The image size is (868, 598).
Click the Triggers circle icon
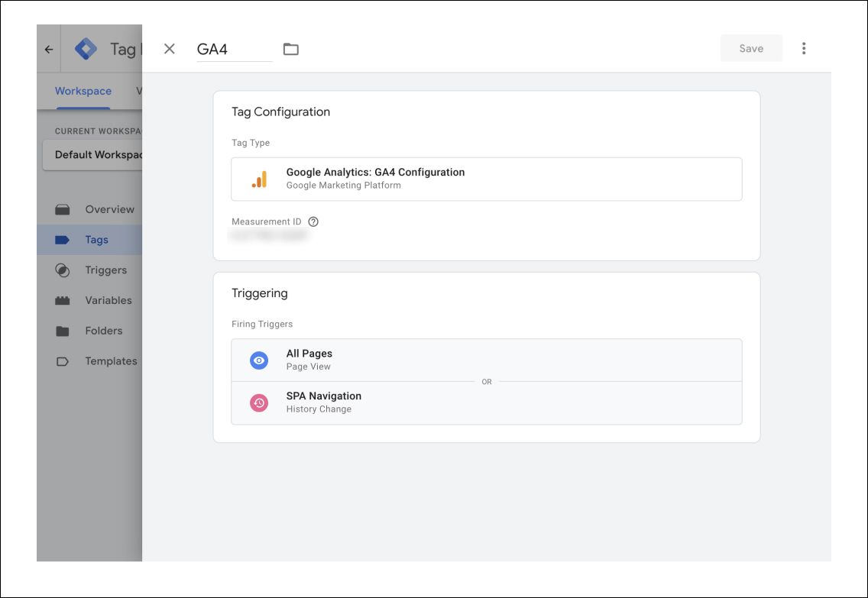63,270
